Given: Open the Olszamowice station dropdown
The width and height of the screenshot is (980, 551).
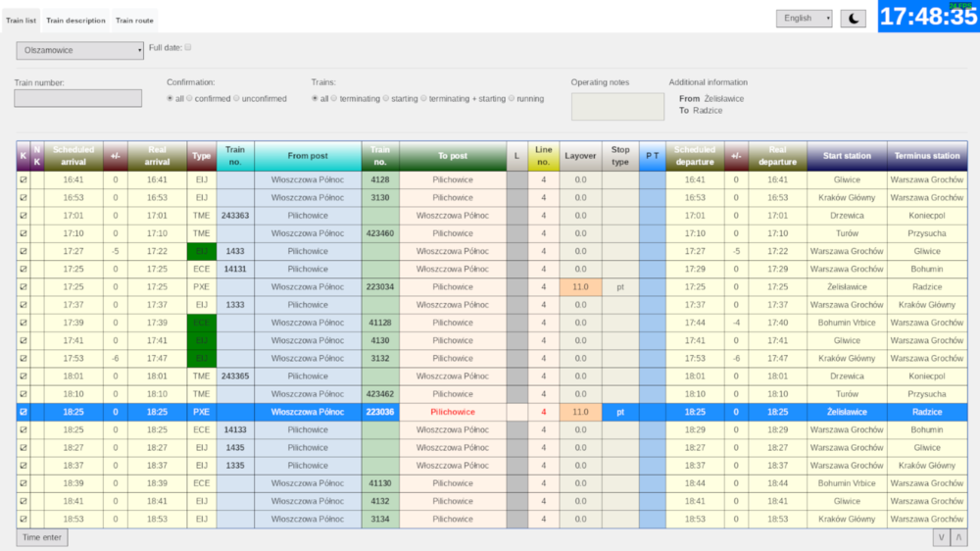Looking at the screenshot, I should (80, 50).
